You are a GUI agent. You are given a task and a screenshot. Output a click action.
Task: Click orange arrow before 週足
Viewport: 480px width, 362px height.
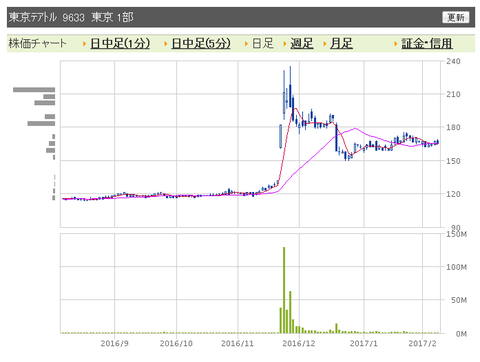285,44
